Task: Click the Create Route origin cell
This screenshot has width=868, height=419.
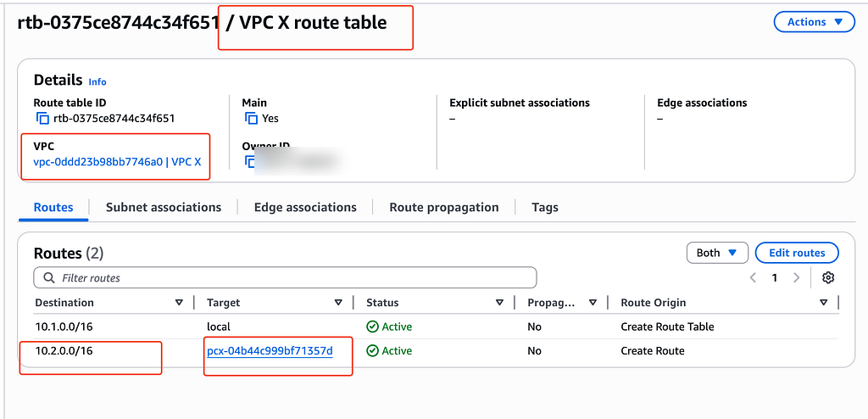Action: tap(653, 351)
